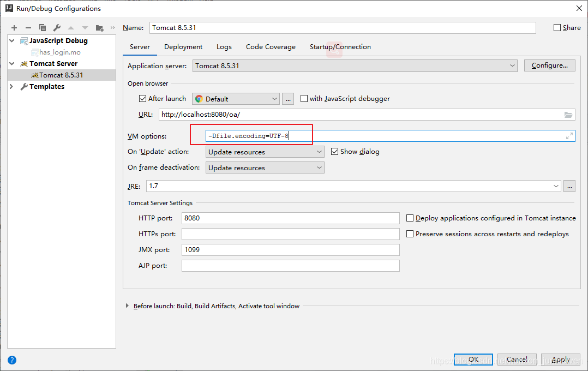Toggle the Share checkbox
Viewport: 588px width, 371px height.
coord(557,28)
